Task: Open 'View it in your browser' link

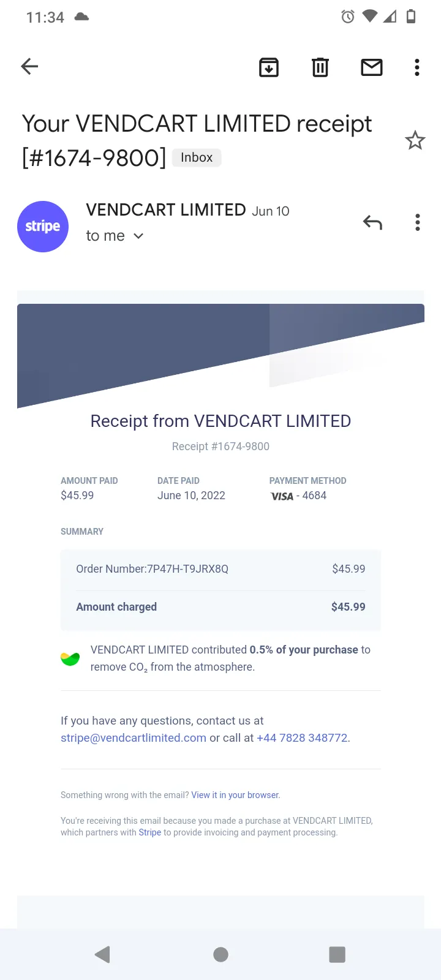Action: 235,795
